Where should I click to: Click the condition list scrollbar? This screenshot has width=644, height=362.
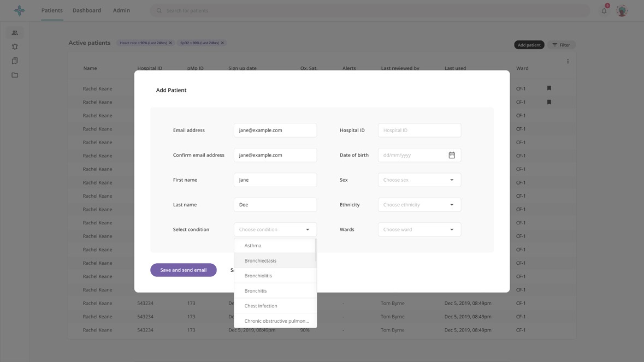coord(316,250)
